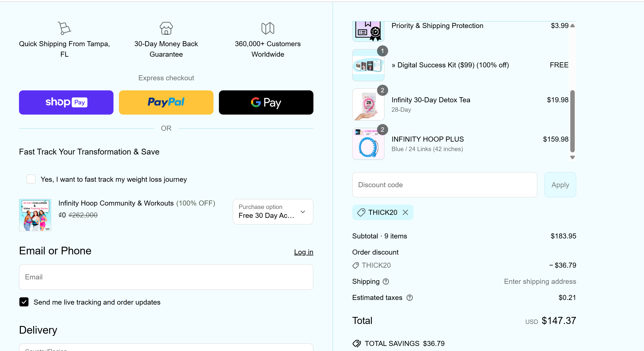
Task: Check out with Google Pay
Action: pos(266,102)
